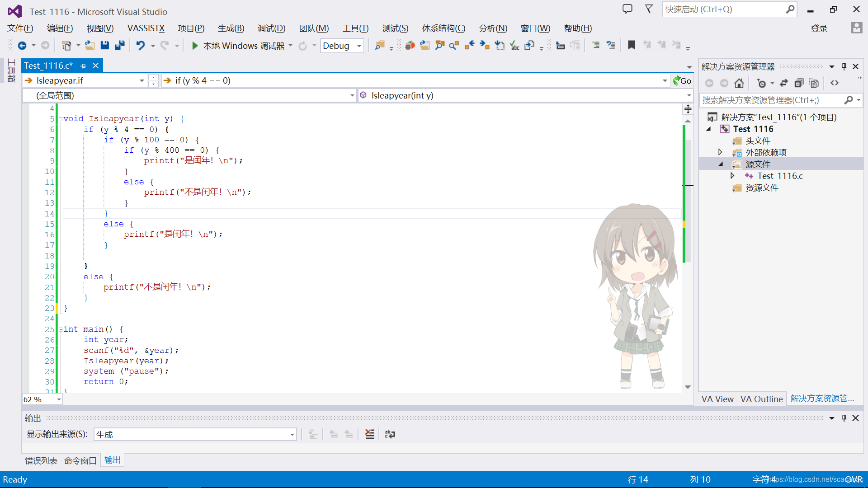Viewport: 868px width, 488px height.
Task: Collapse the source files folder
Action: pos(721,164)
